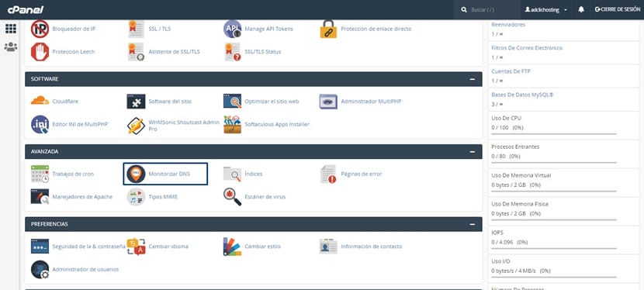Click the grid home icon in sidebar

(11, 29)
